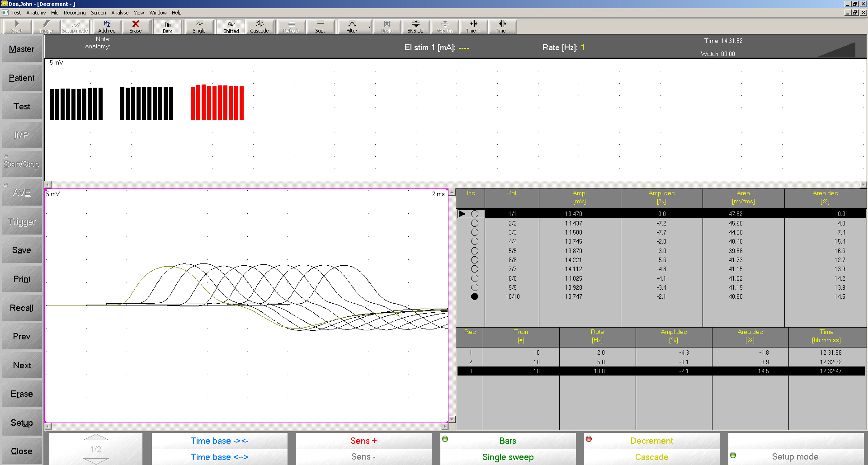The image size is (868, 465).
Task: Select the radio circle for potential 2/2
Action: tap(475, 223)
